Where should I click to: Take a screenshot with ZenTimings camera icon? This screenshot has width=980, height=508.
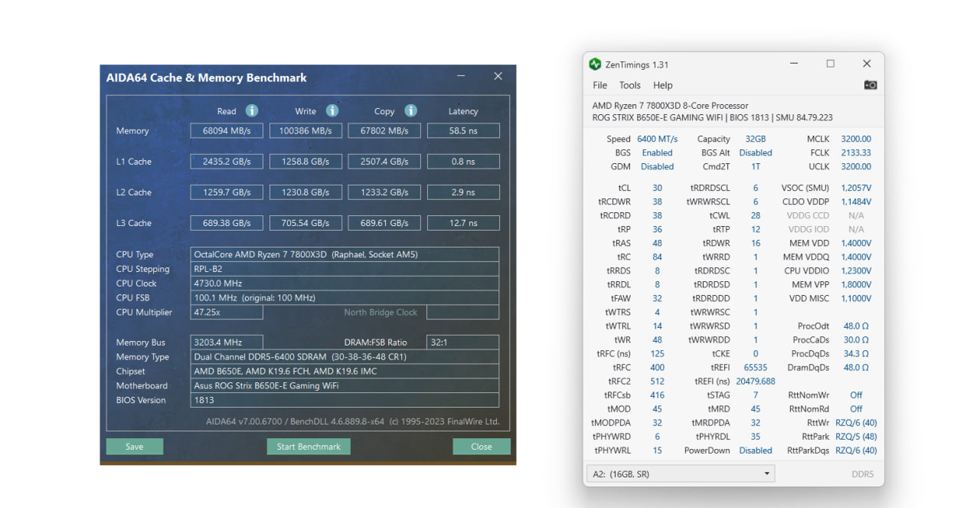[870, 85]
